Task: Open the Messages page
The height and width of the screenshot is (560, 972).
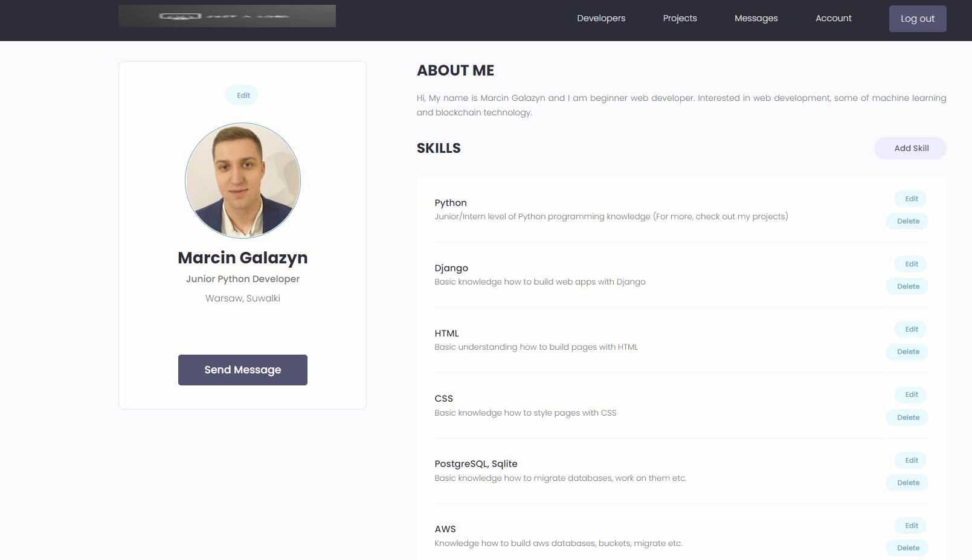Action: tap(756, 18)
